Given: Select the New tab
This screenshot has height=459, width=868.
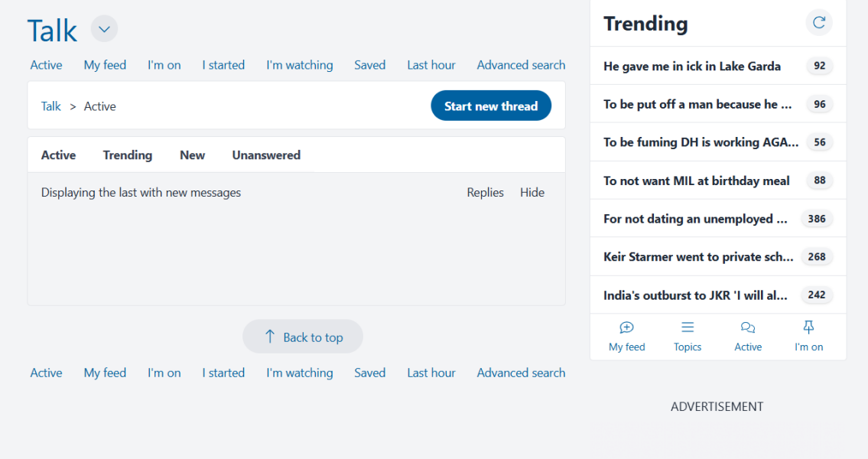Looking at the screenshot, I should coord(193,155).
